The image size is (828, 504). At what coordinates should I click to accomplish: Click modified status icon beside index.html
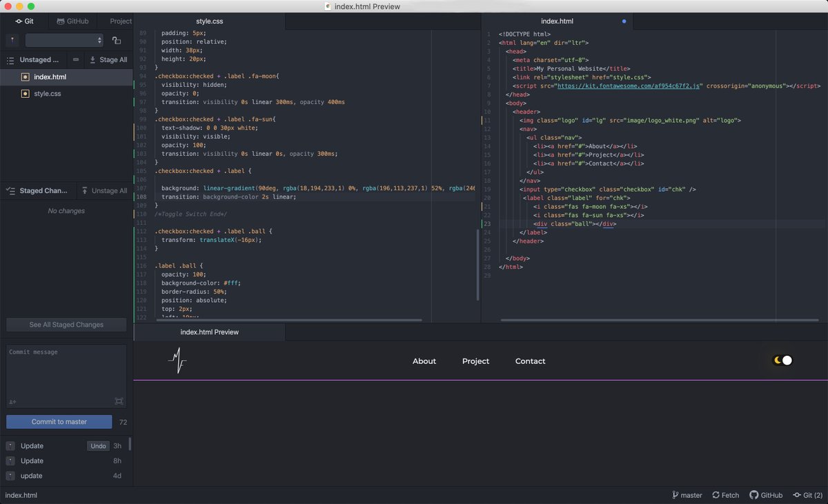[x=26, y=77]
